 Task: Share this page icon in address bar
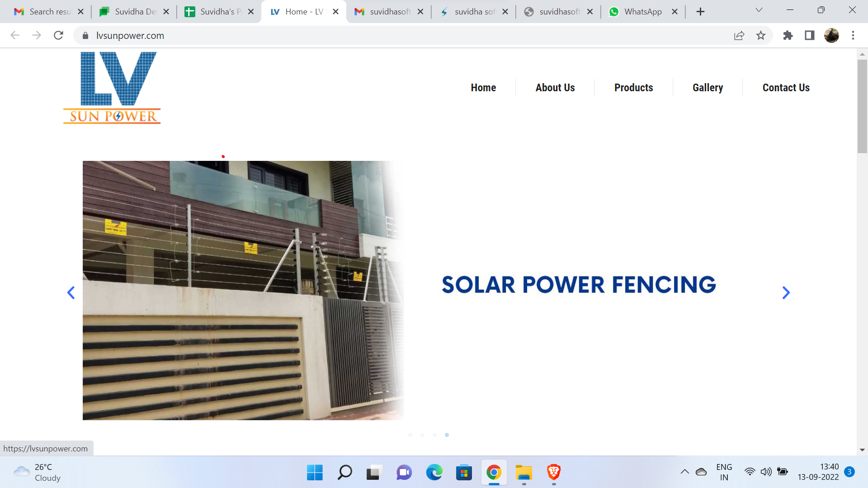pyautogui.click(x=739, y=35)
